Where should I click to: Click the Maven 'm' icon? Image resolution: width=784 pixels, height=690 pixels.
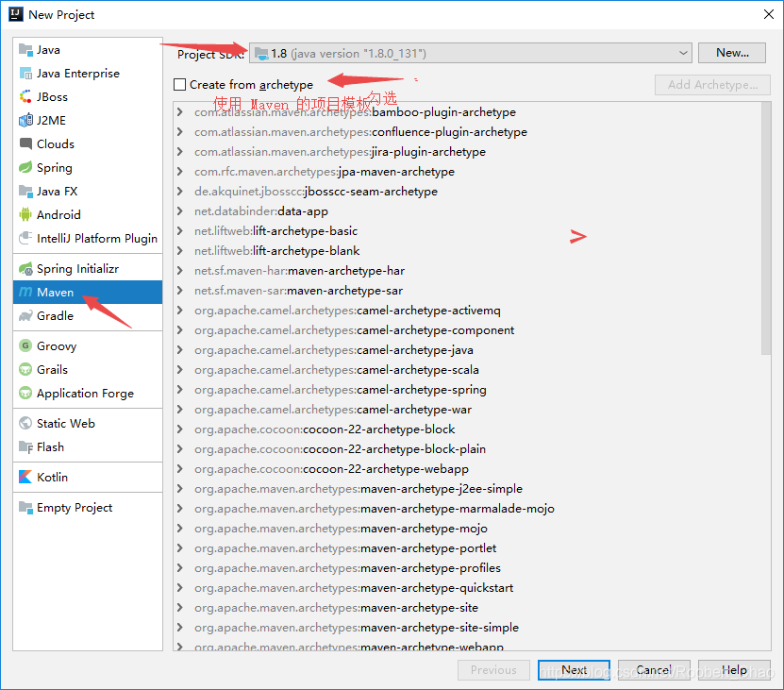click(25, 292)
